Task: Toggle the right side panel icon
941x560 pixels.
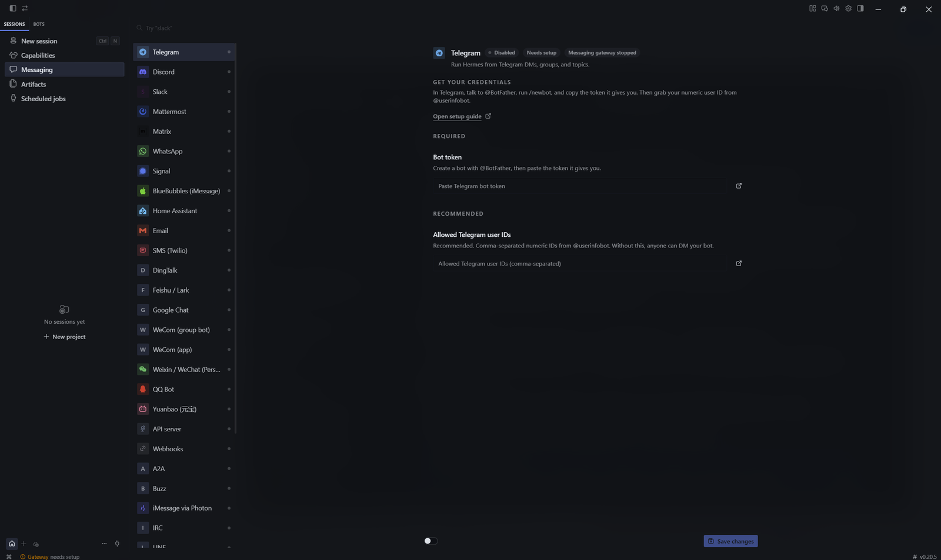Action: click(860, 8)
